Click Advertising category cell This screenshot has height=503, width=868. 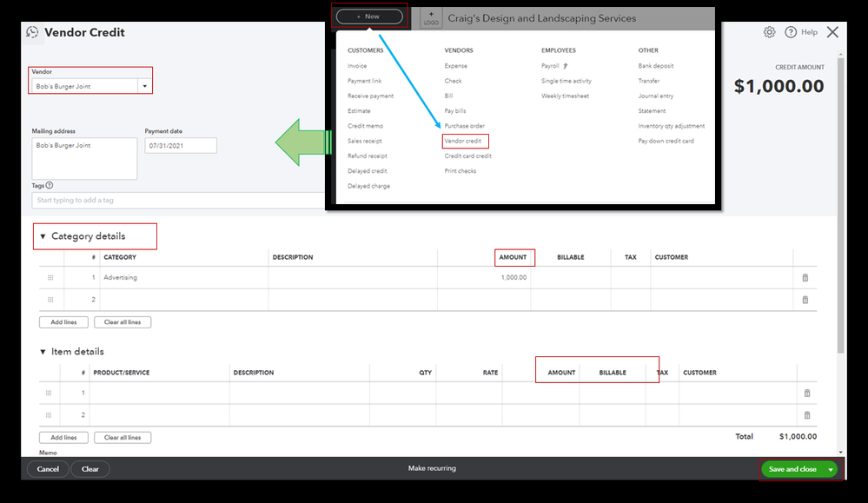184,278
